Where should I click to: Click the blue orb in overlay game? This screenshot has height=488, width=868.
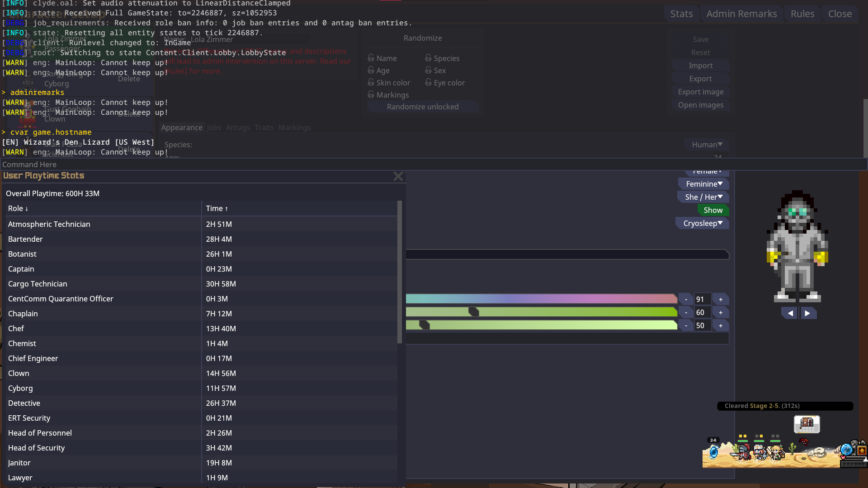tap(846, 450)
